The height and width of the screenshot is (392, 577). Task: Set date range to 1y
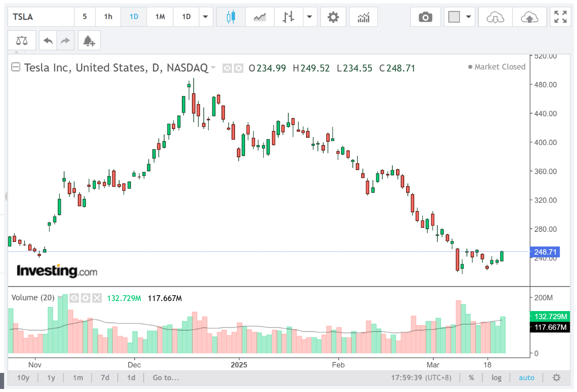[x=51, y=377]
